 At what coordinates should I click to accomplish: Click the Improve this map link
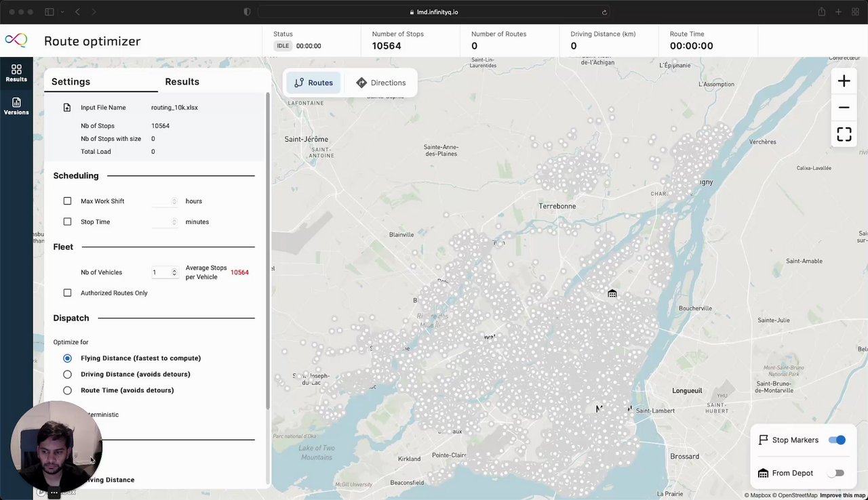843,495
